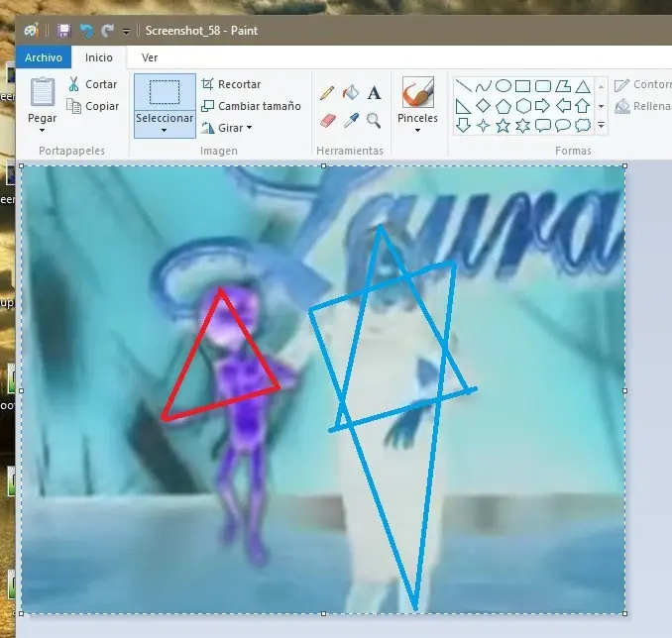
Task: Choose the Up arrow shape
Action: pos(583,106)
